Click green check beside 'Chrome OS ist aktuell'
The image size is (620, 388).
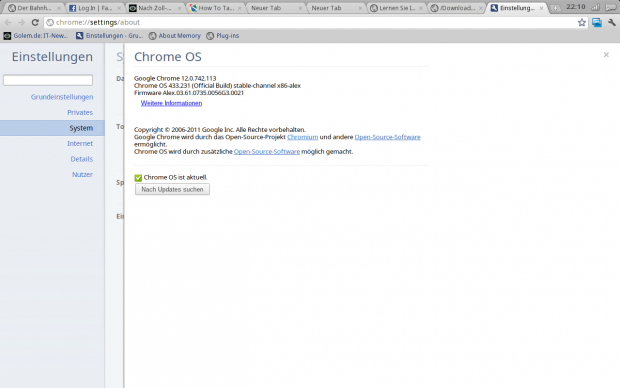138,178
